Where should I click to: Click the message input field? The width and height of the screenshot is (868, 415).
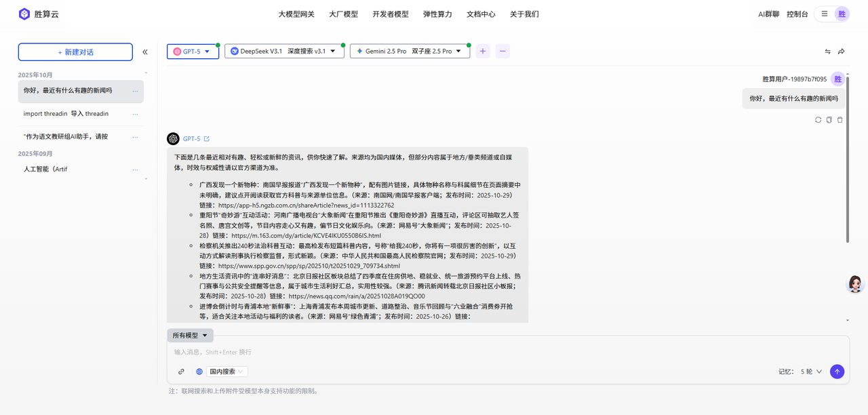click(508, 352)
